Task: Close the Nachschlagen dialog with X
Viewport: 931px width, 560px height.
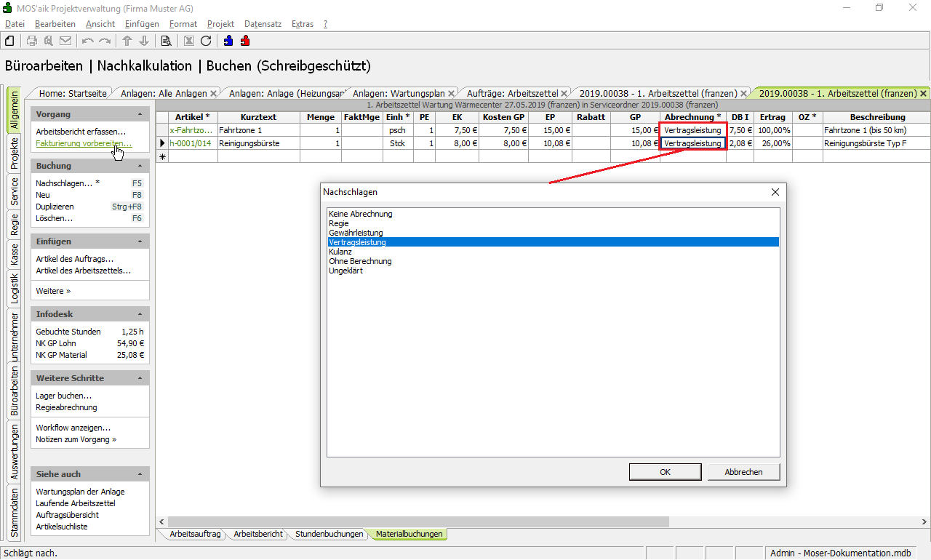Action: point(775,192)
